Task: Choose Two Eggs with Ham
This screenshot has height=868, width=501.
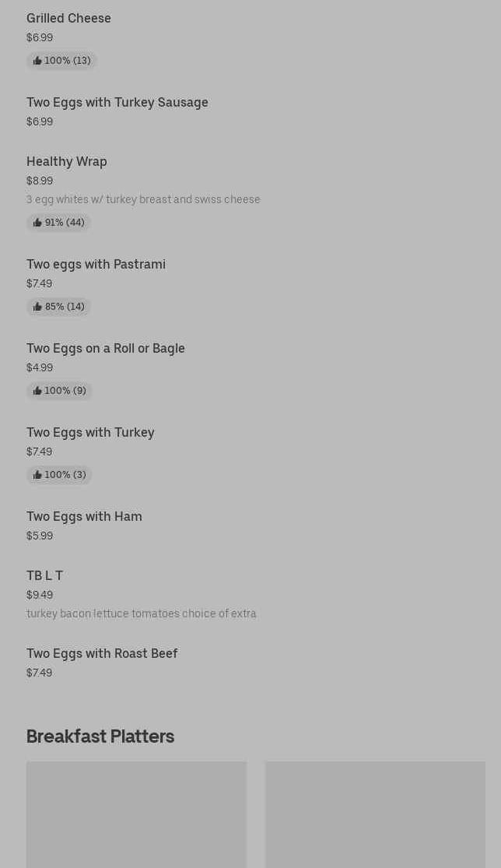Action: tap(84, 516)
